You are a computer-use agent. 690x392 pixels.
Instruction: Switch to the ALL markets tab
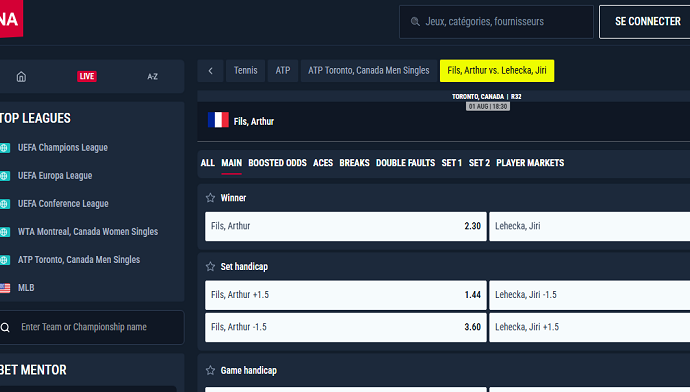[208, 163]
